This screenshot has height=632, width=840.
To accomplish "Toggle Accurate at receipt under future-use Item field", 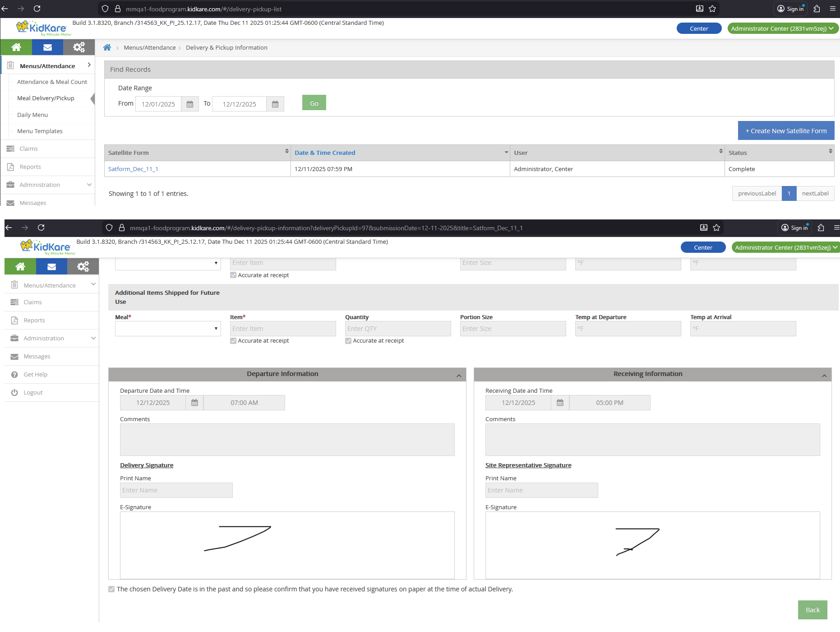I will [x=233, y=341].
